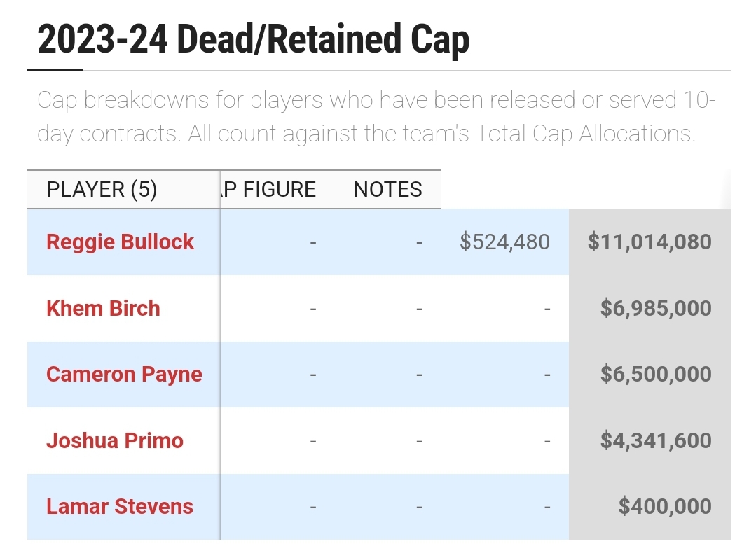Open Cameron Payne's player link
Screen dimensions: 756x544
tap(124, 374)
